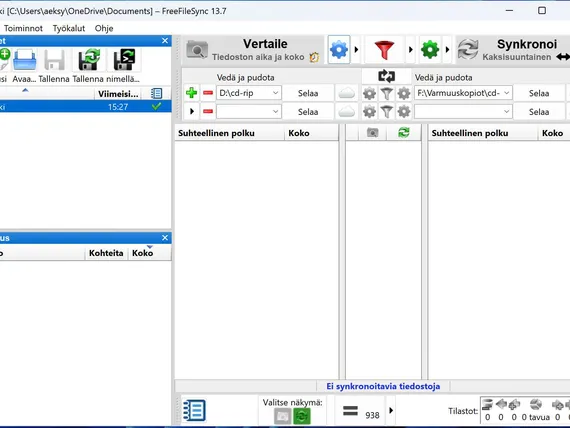Click the Synkronoi button

(x=513, y=49)
